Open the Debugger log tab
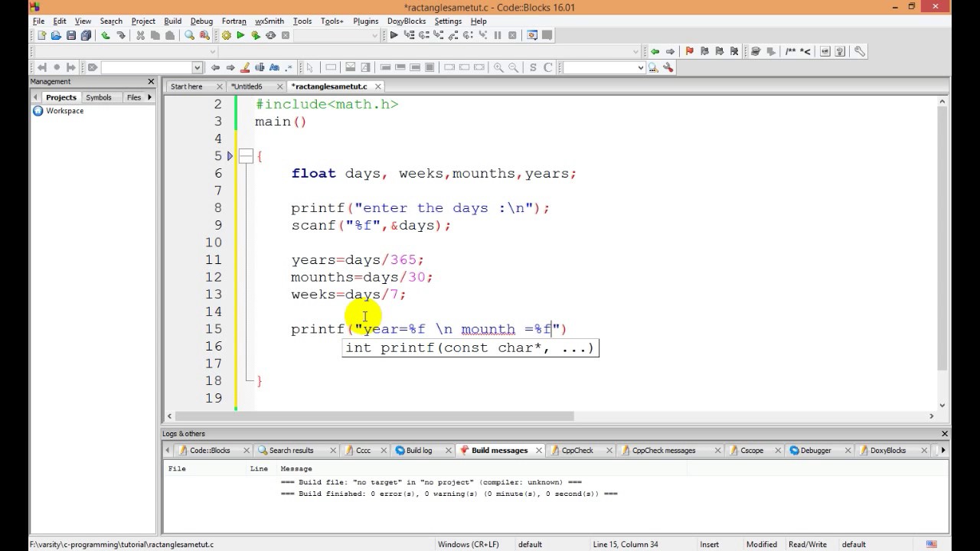This screenshot has width=980, height=551. 815,451
